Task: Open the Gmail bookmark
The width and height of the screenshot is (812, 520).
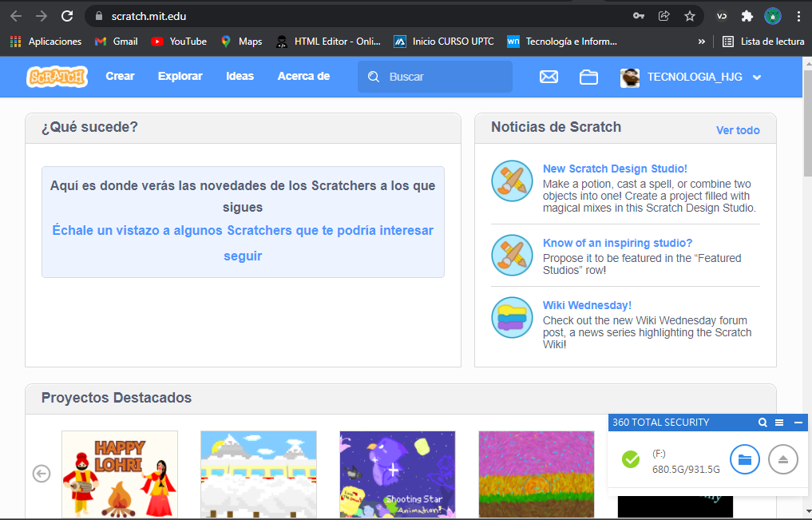Action: coord(117,42)
